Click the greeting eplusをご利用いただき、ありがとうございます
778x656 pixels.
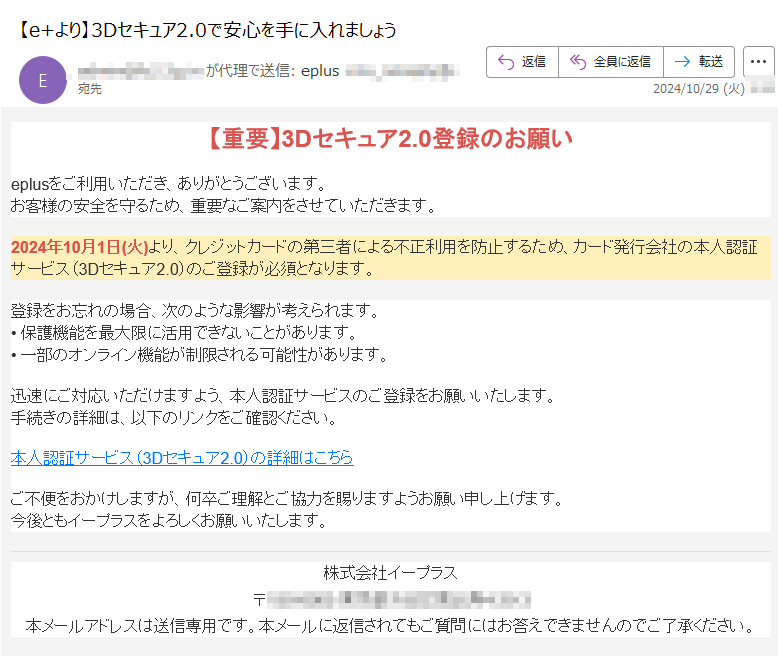pyautogui.click(x=169, y=184)
